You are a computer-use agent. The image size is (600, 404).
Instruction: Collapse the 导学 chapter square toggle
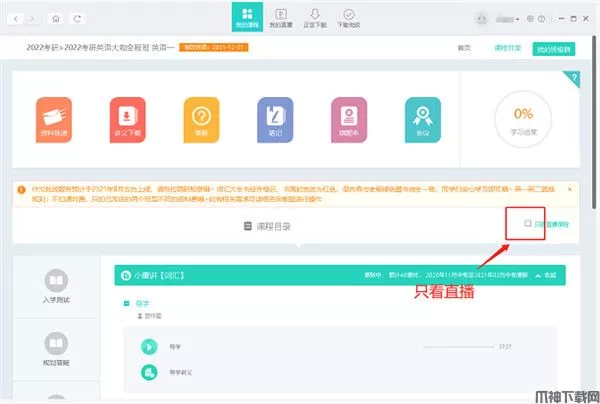point(126,303)
